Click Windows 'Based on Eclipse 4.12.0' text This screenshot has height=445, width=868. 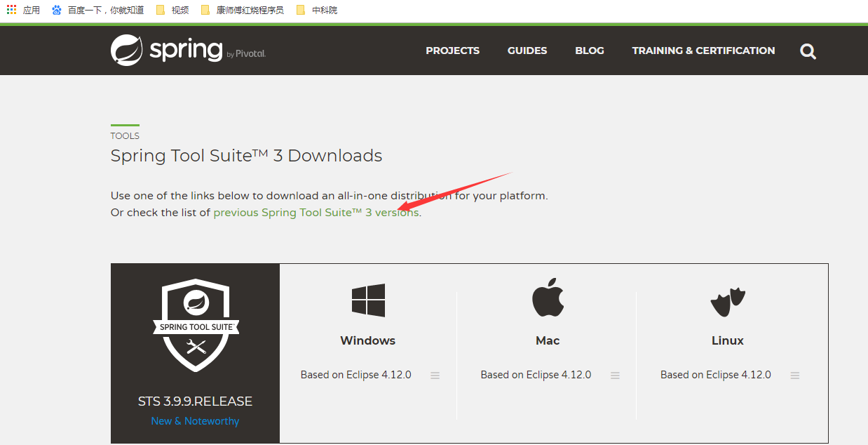(356, 375)
